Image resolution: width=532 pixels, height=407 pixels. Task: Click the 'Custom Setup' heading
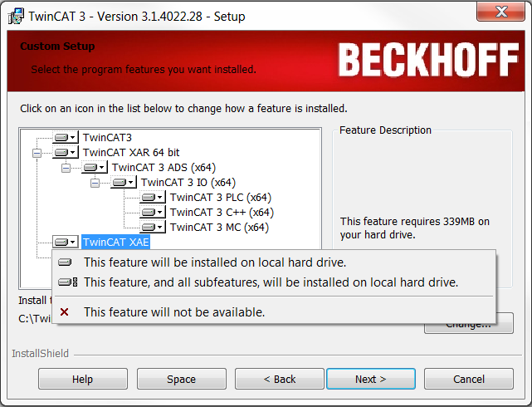pos(57,47)
